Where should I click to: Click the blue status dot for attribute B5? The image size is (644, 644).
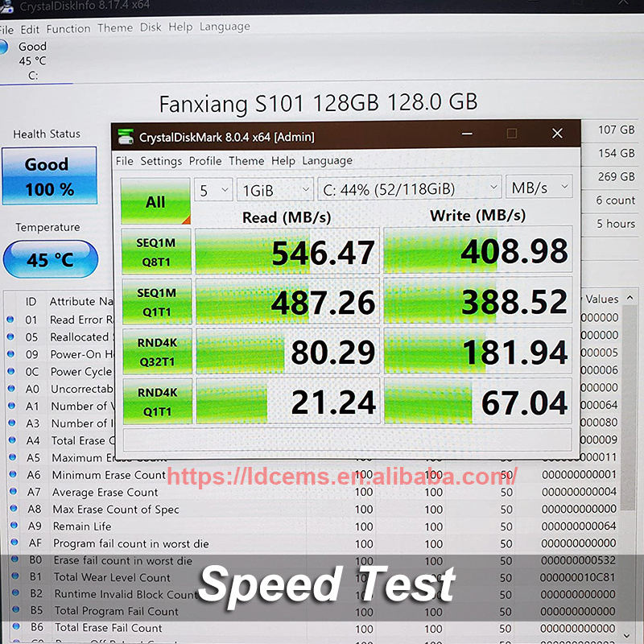tap(16, 609)
